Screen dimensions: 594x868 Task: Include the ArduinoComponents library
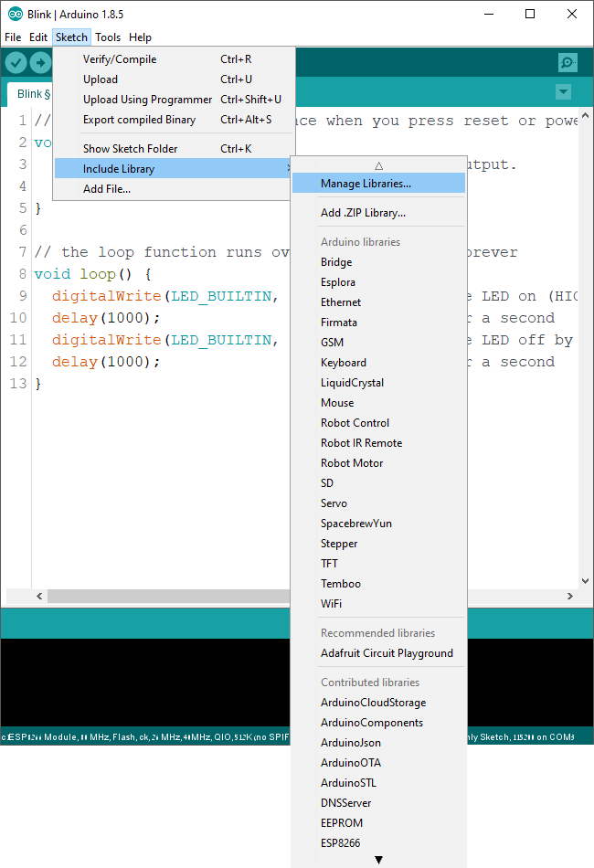378,723
